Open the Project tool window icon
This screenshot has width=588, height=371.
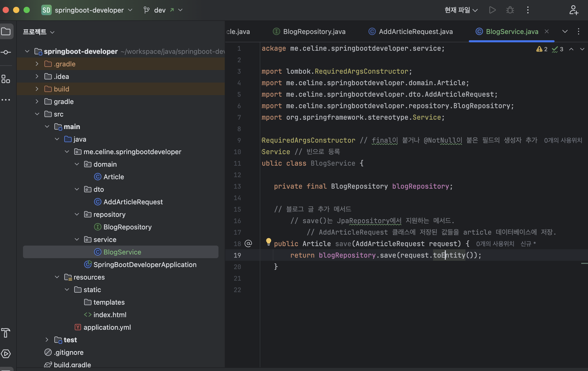6,32
